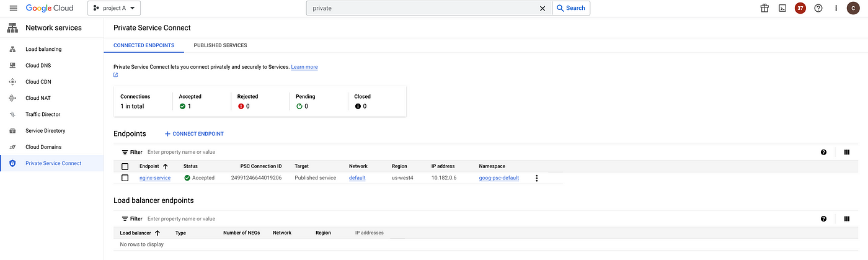Open the top bar three-dot settings menu
This screenshot has height=260, width=868.
click(x=836, y=8)
